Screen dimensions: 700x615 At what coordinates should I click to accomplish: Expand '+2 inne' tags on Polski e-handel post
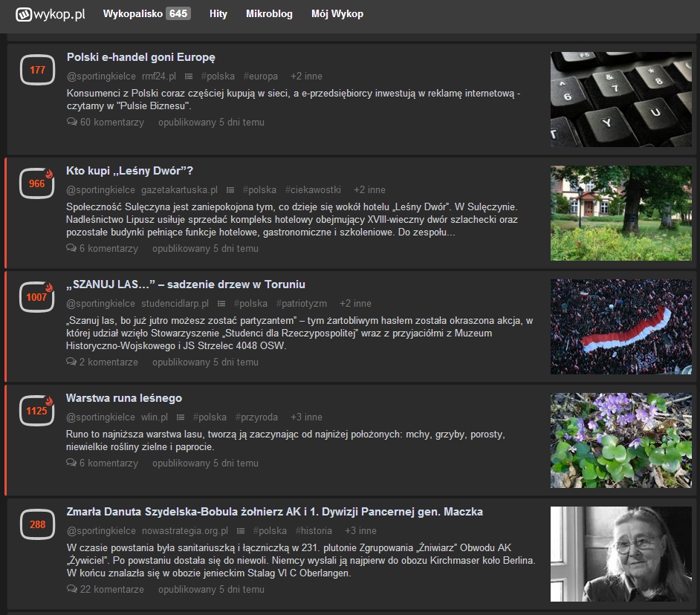pyautogui.click(x=306, y=77)
